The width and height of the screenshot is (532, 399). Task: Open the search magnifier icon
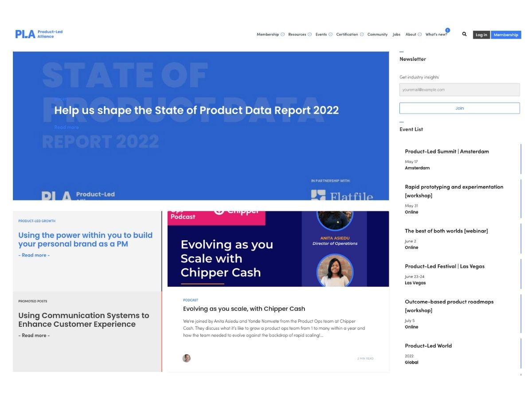point(464,34)
